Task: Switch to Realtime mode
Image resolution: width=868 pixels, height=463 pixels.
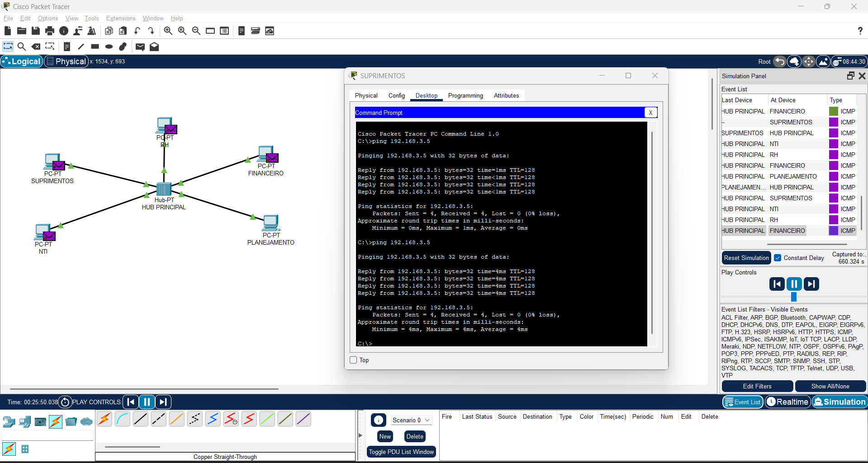Action: point(788,402)
